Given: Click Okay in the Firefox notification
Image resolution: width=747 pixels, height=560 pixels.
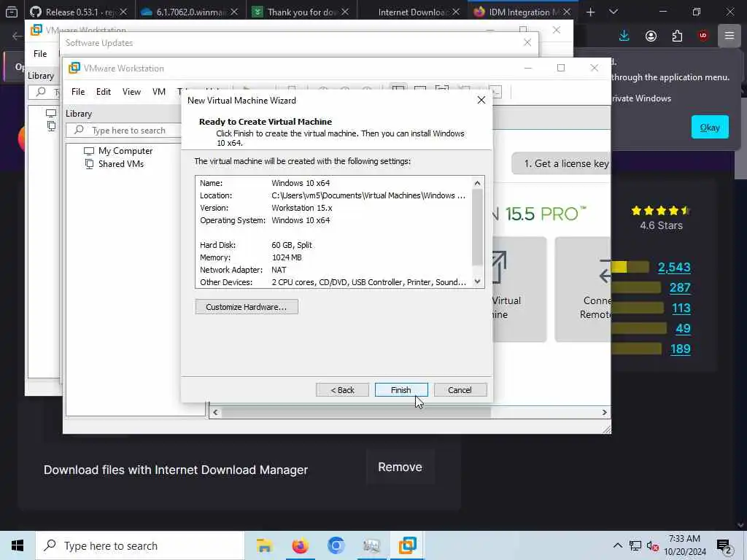Looking at the screenshot, I should click(x=710, y=127).
